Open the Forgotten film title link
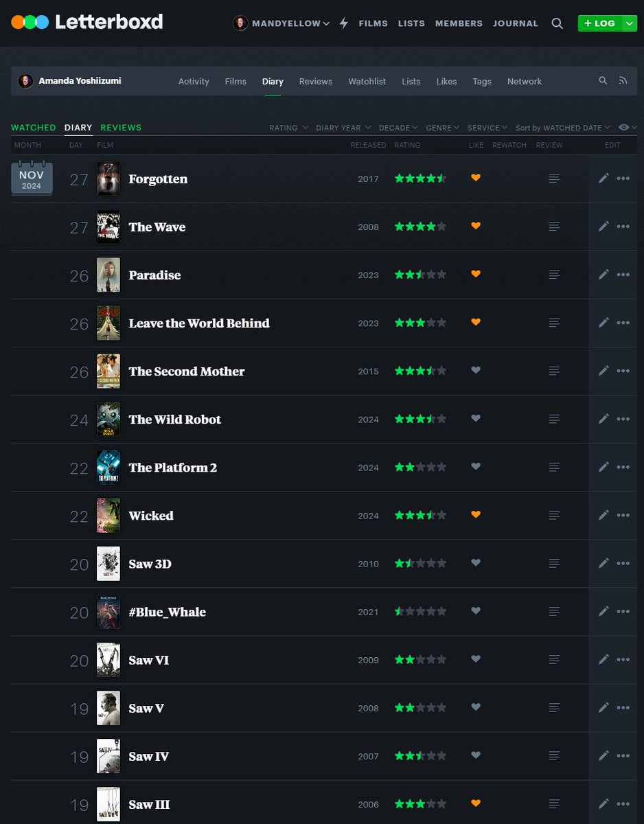The image size is (644, 824). 158,179
